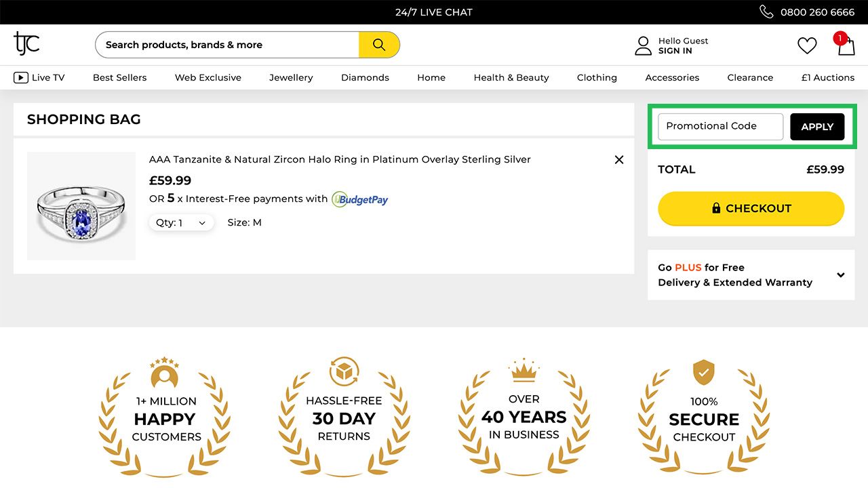Click the Live TV play icon
868x488 pixels.
[x=20, y=77]
